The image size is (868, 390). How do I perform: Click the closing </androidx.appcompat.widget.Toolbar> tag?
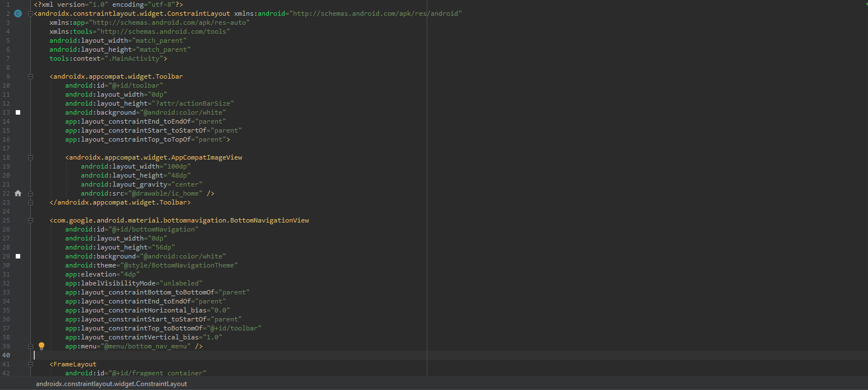120,202
